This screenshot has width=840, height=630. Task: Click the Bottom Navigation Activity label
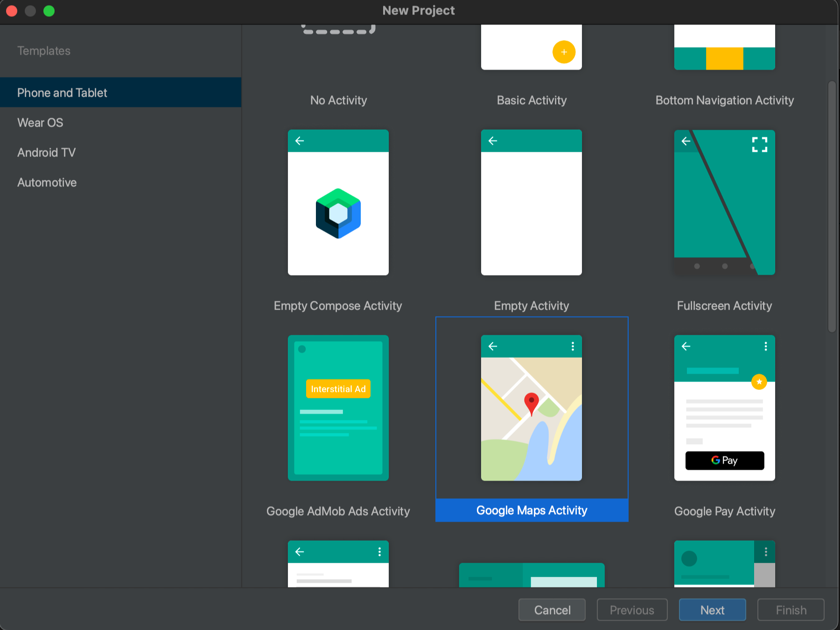point(725,100)
